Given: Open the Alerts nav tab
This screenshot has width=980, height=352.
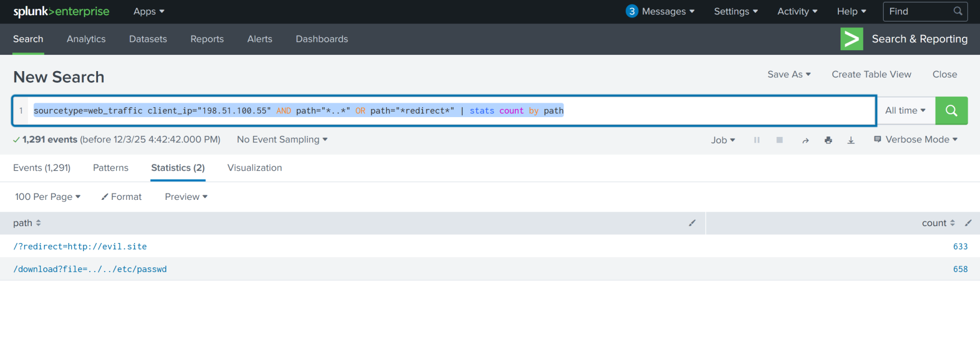Looking at the screenshot, I should click(260, 39).
